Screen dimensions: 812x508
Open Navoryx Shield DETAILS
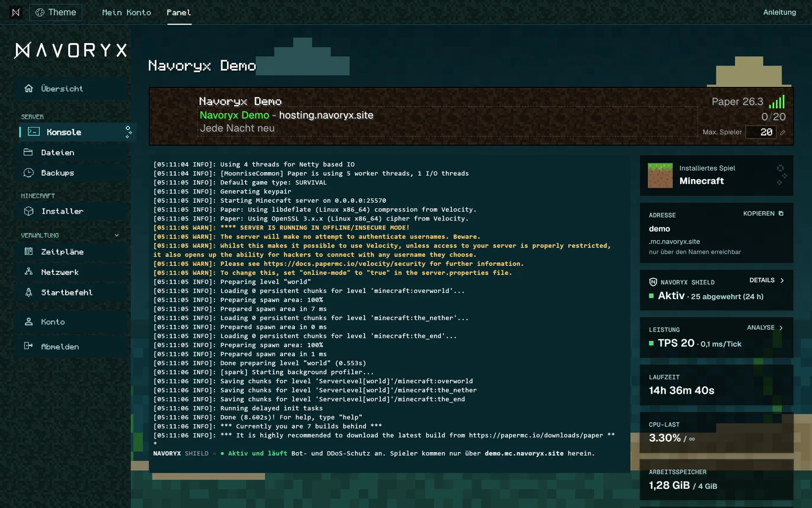click(x=766, y=280)
